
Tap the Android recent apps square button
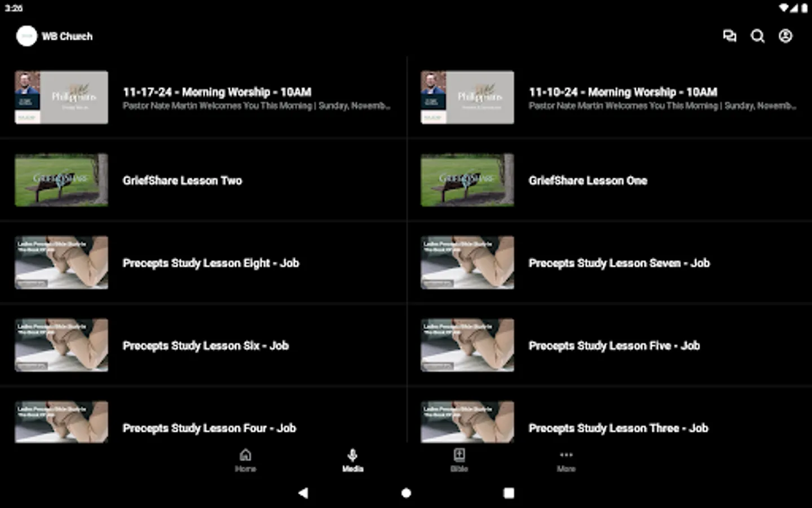(507, 493)
